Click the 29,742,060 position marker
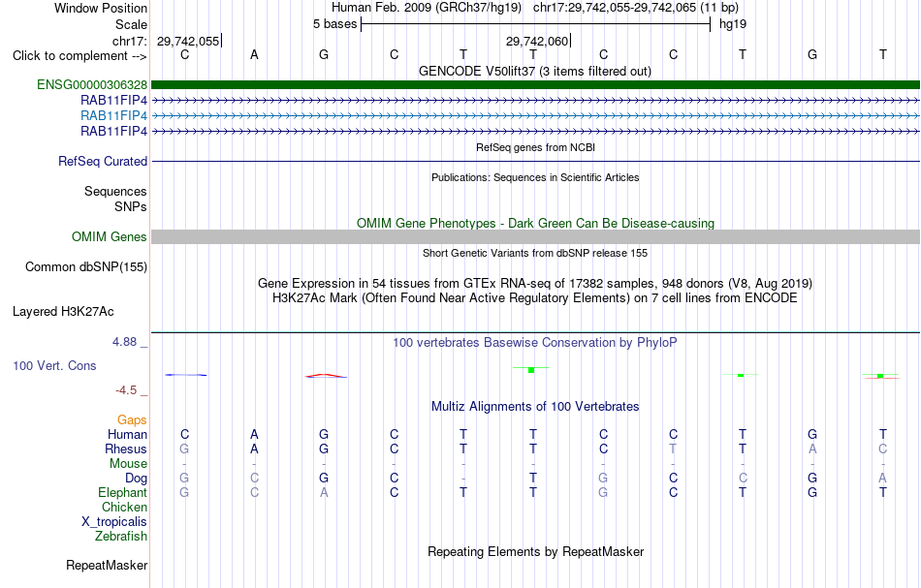This screenshot has height=588, width=921. point(537,41)
